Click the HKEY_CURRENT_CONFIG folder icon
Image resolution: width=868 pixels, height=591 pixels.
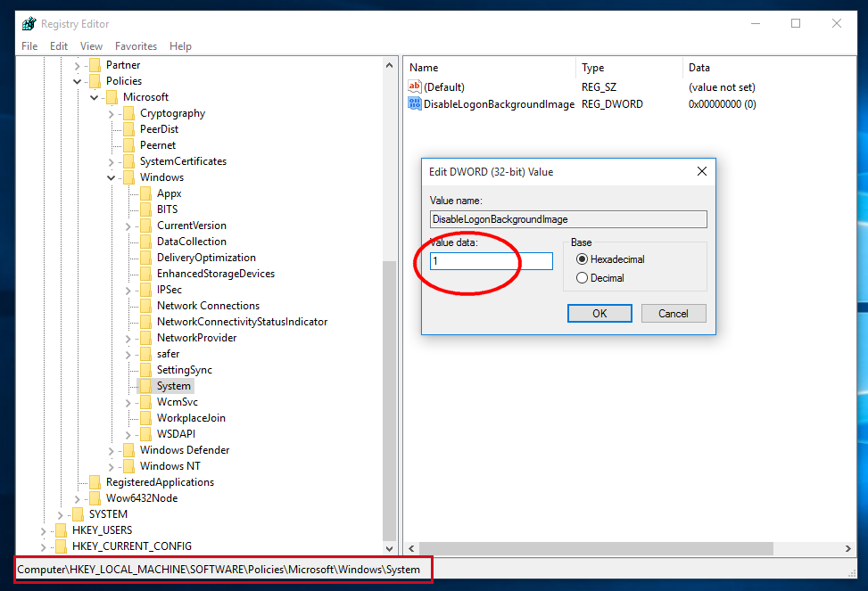tap(61, 546)
